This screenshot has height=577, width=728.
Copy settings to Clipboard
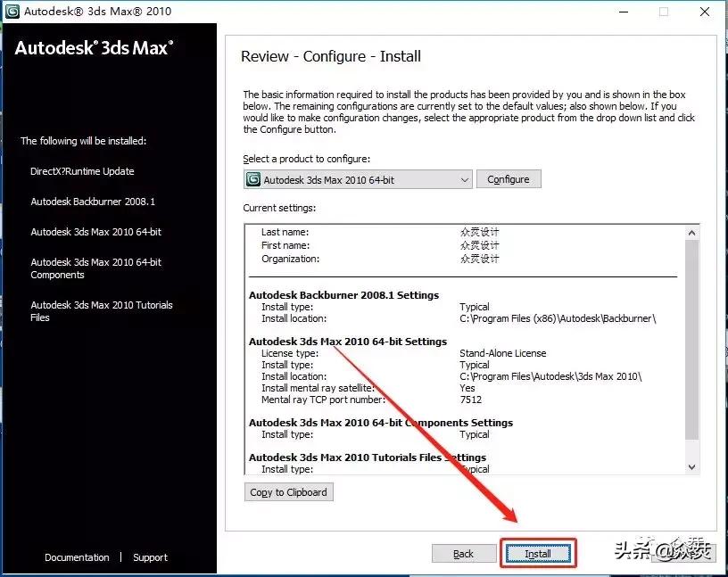click(x=288, y=492)
